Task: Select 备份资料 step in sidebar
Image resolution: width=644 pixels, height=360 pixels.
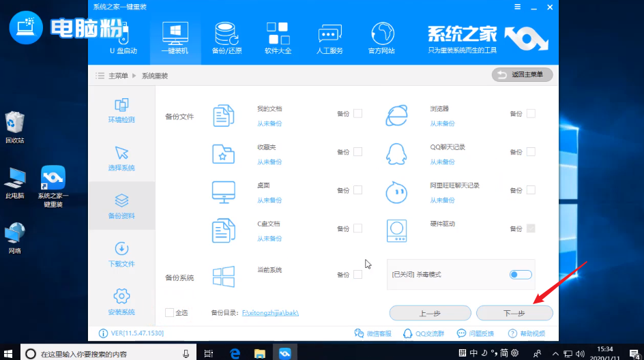Action: [x=121, y=206]
